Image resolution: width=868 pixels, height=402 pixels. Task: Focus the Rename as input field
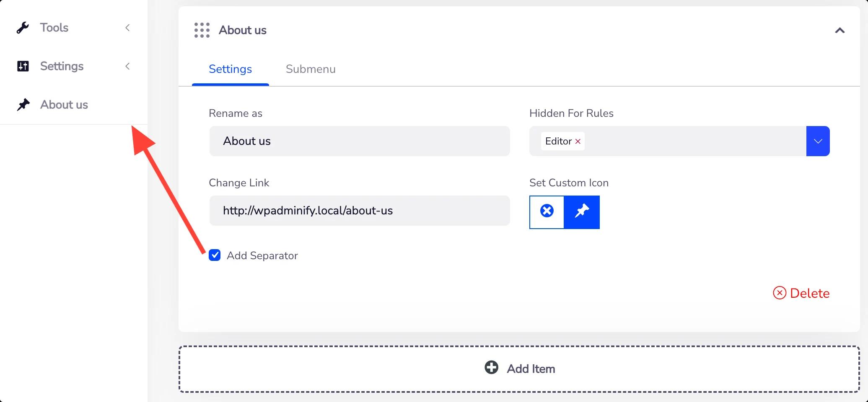[360, 141]
